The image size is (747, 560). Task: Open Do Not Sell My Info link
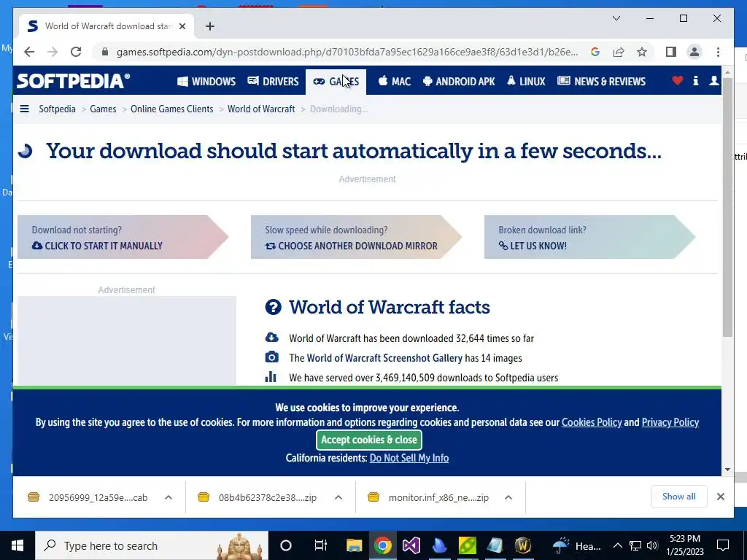[x=409, y=458]
